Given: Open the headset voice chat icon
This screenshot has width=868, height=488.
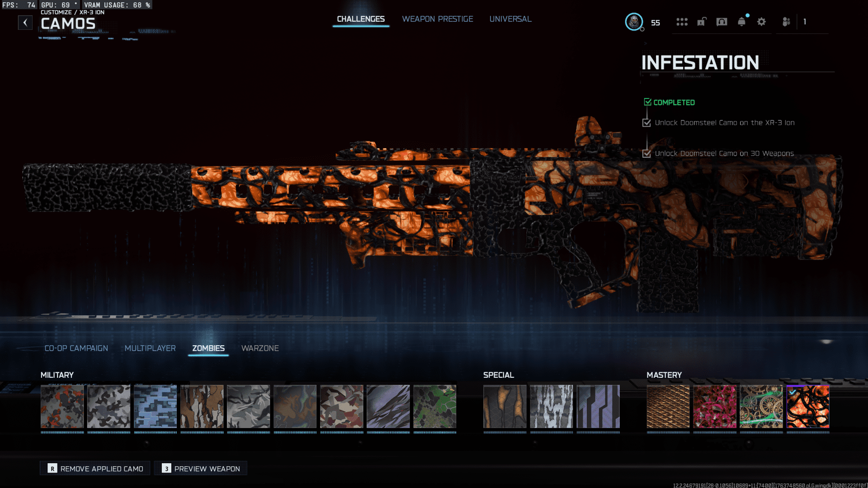Looking at the screenshot, I should pyautogui.click(x=722, y=22).
